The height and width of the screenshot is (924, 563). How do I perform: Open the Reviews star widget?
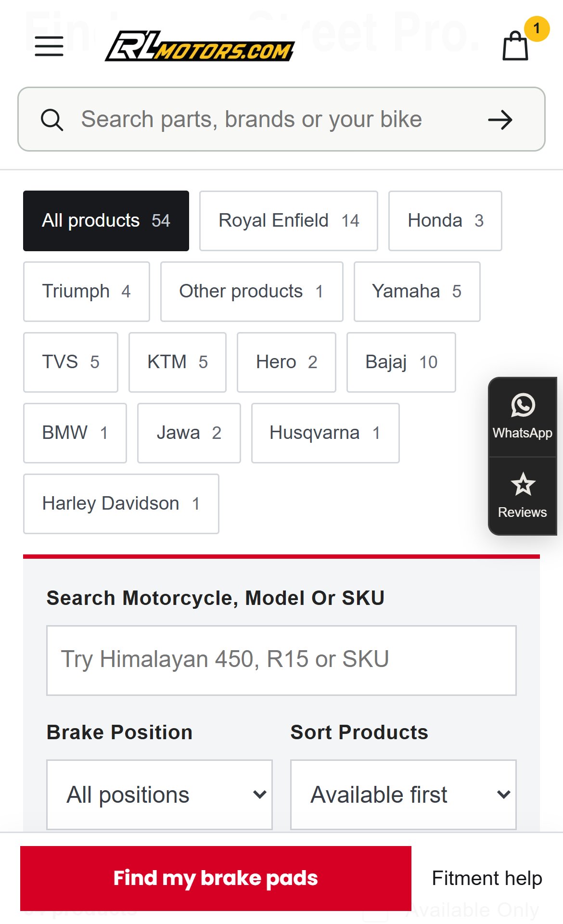click(x=523, y=496)
